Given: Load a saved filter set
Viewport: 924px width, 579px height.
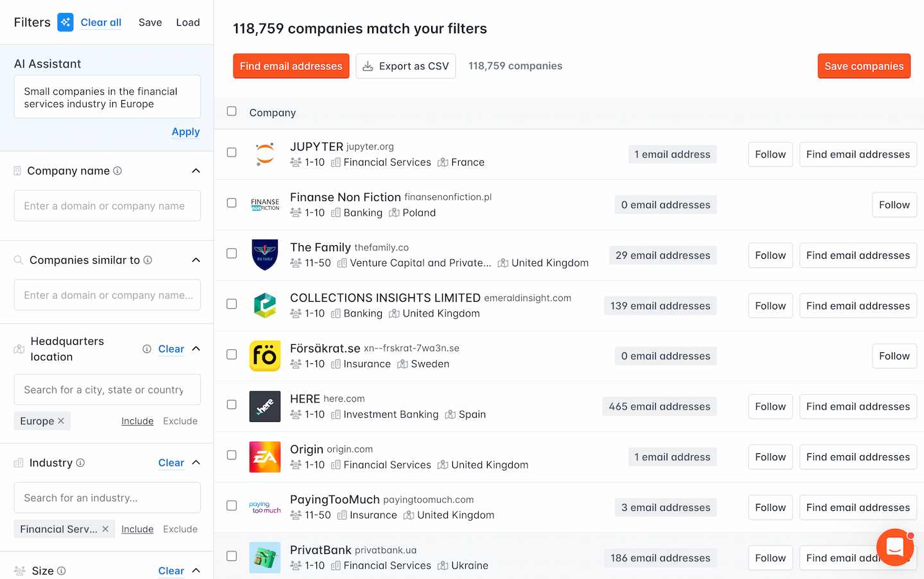Looking at the screenshot, I should point(188,22).
